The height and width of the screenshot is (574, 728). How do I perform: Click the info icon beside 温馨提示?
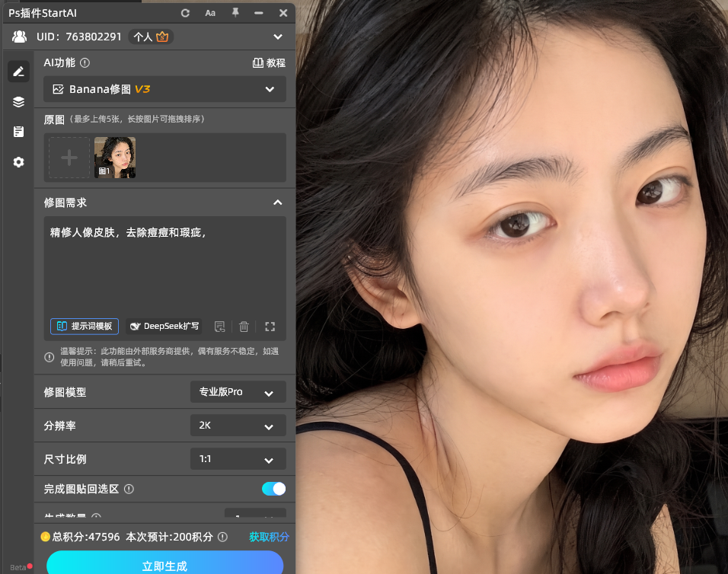tap(49, 357)
